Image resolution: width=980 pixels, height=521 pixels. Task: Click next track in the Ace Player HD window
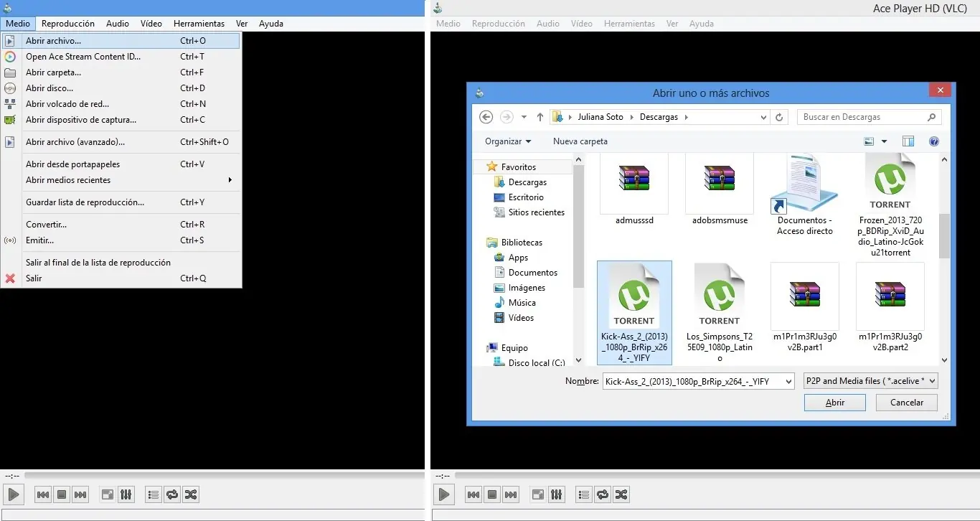(x=511, y=494)
